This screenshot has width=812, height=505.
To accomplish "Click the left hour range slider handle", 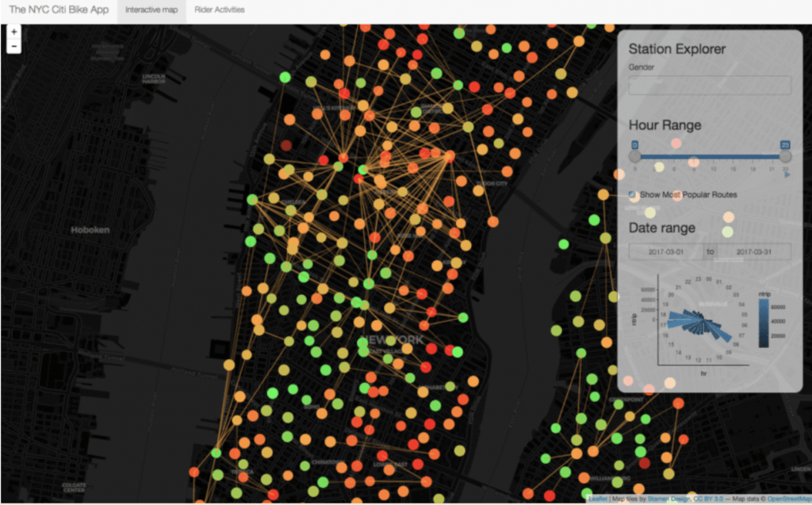I will point(634,156).
